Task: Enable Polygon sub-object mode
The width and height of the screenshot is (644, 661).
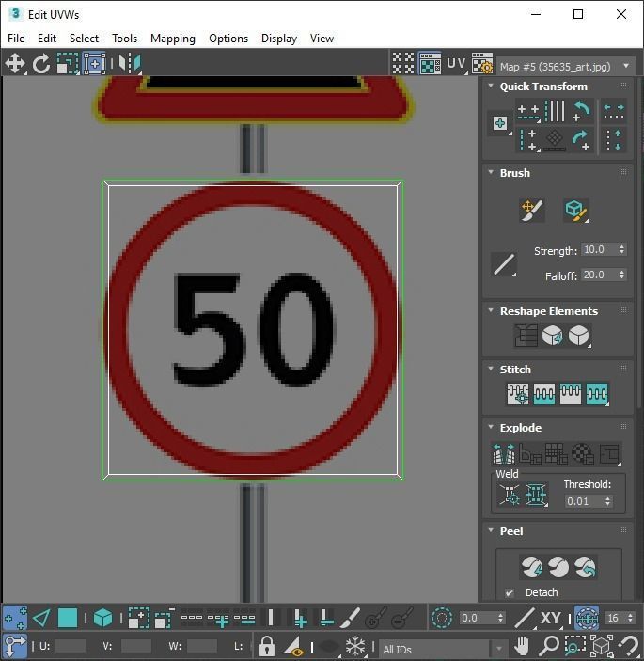Action: click(x=68, y=619)
